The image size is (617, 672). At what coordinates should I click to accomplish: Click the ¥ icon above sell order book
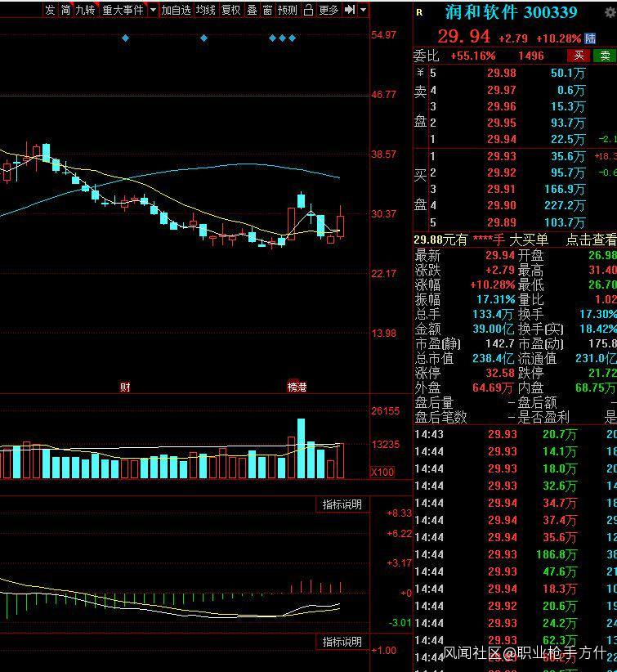(x=420, y=72)
